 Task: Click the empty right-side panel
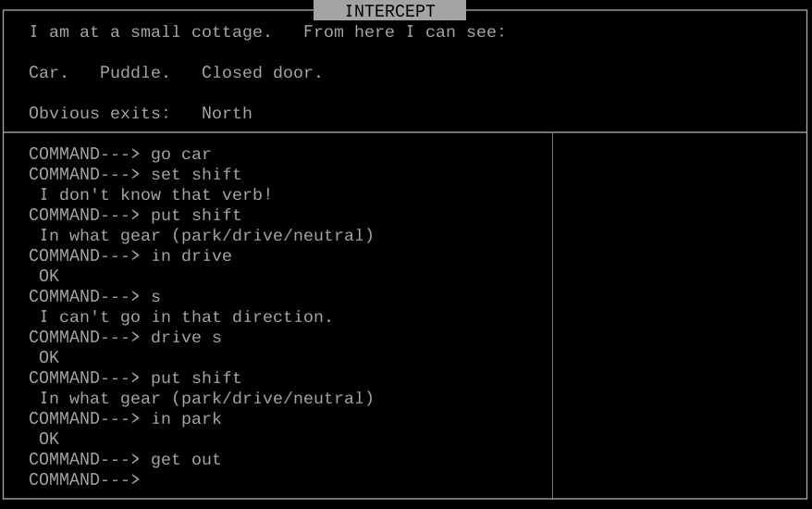[x=679, y=315]
